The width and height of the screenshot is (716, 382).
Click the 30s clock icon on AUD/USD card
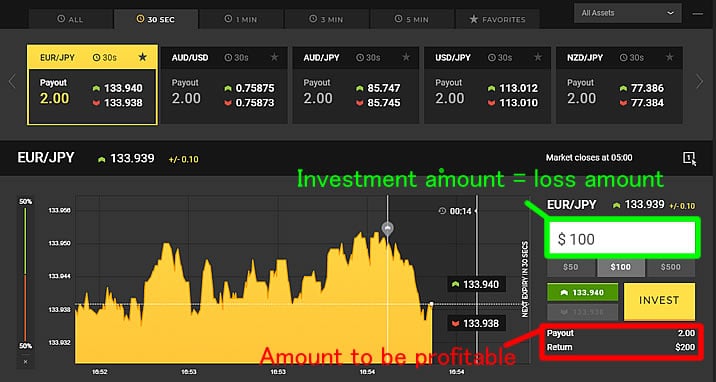(228, 58)
